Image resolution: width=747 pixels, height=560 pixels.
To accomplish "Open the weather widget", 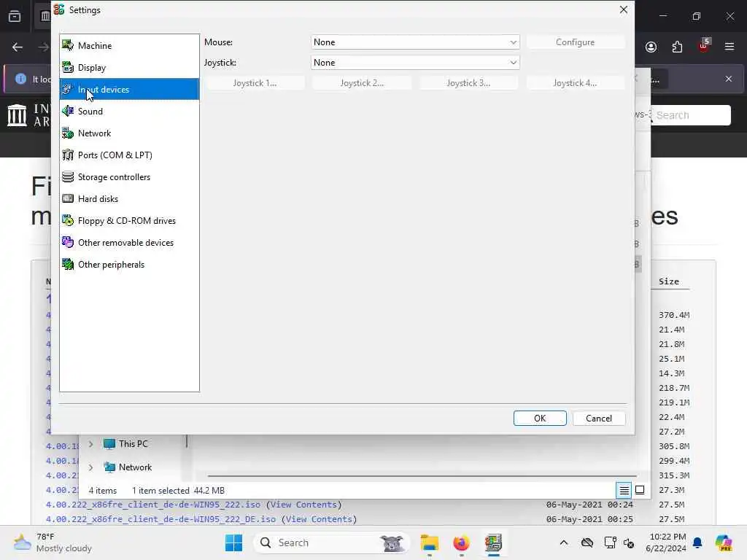I will [x=53, y=542].
